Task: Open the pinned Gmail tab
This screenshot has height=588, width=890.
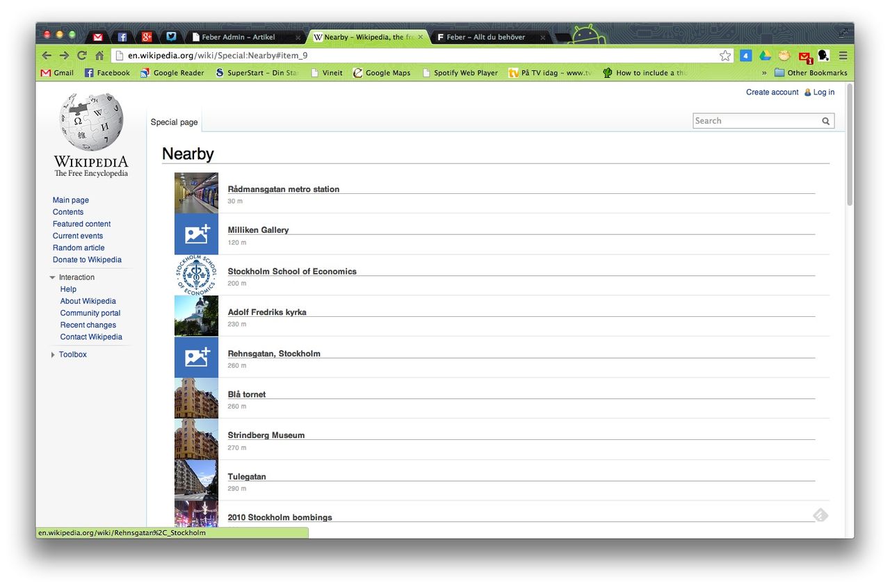Action: (98, 37)
